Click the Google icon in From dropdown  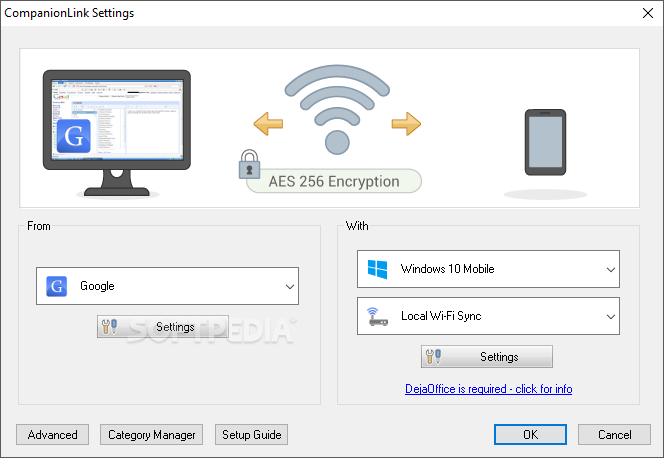[56, 286]
